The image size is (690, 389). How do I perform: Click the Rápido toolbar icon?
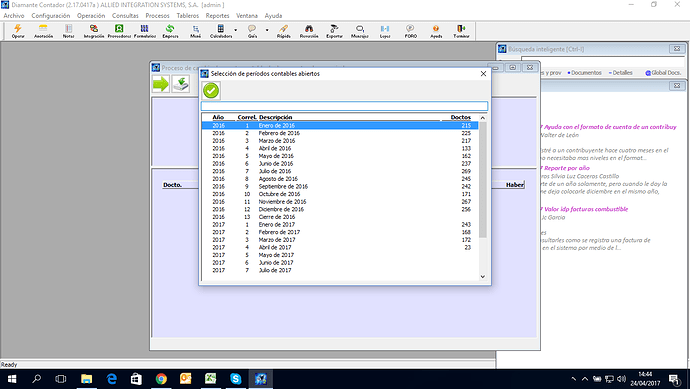(x=283, y=31)
